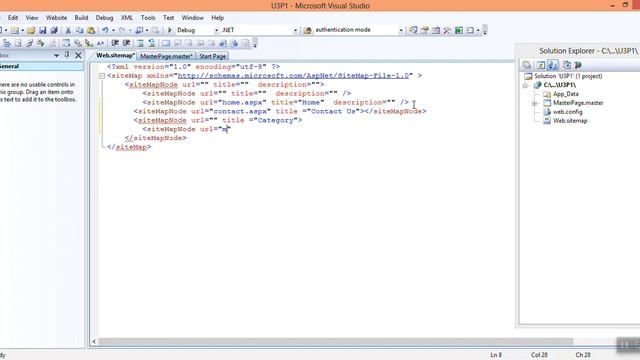Select web.config in Solution Explorer
The width and height of the screenshot is (640, 360).
(x=567, y=112)
